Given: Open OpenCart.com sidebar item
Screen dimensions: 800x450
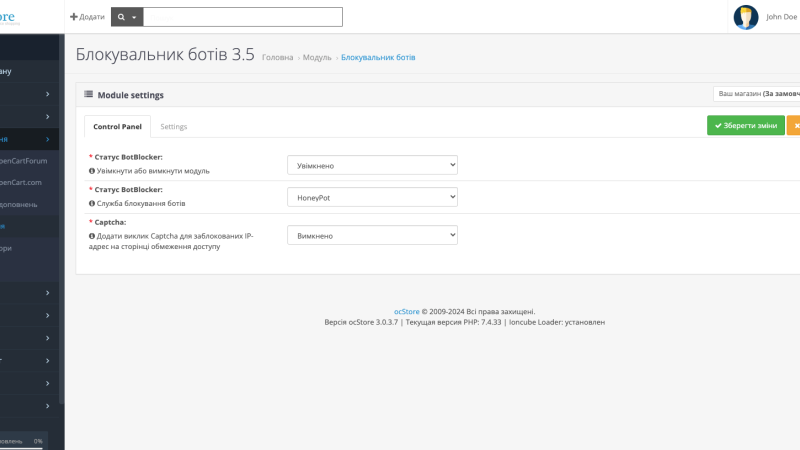Looking at the screenshot, I should coord(21,182).
